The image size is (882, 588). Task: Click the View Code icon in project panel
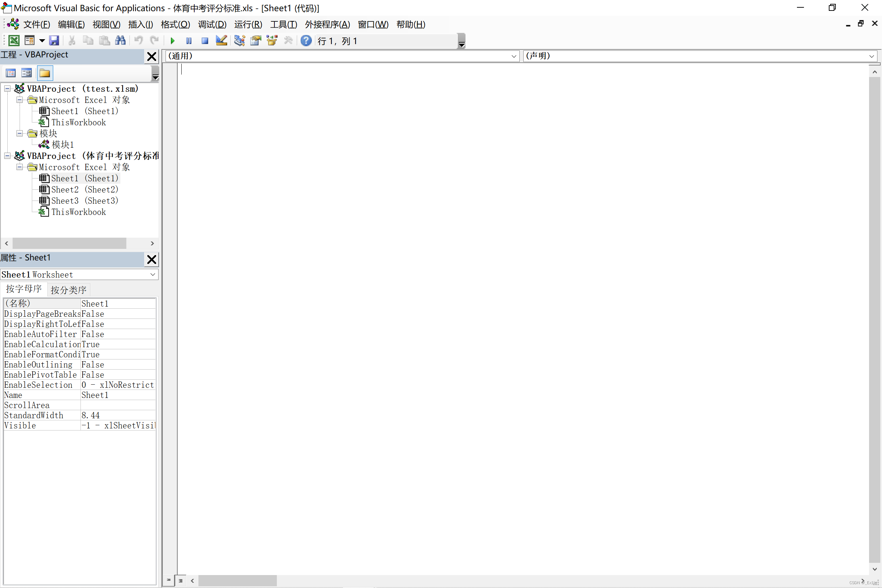pos(10,73)
